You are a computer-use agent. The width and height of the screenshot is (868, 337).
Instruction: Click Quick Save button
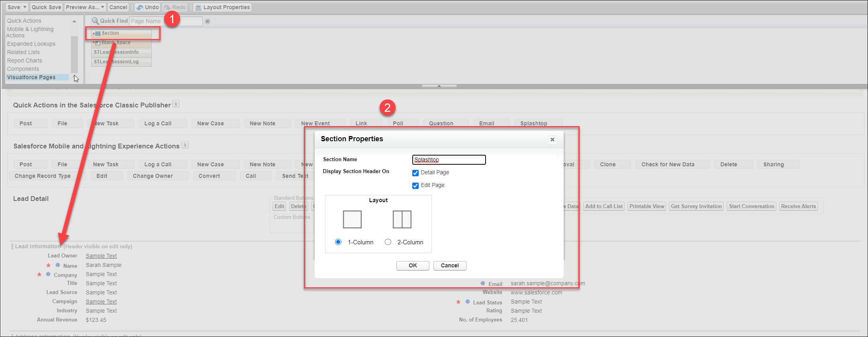click(x=47, y=7)
